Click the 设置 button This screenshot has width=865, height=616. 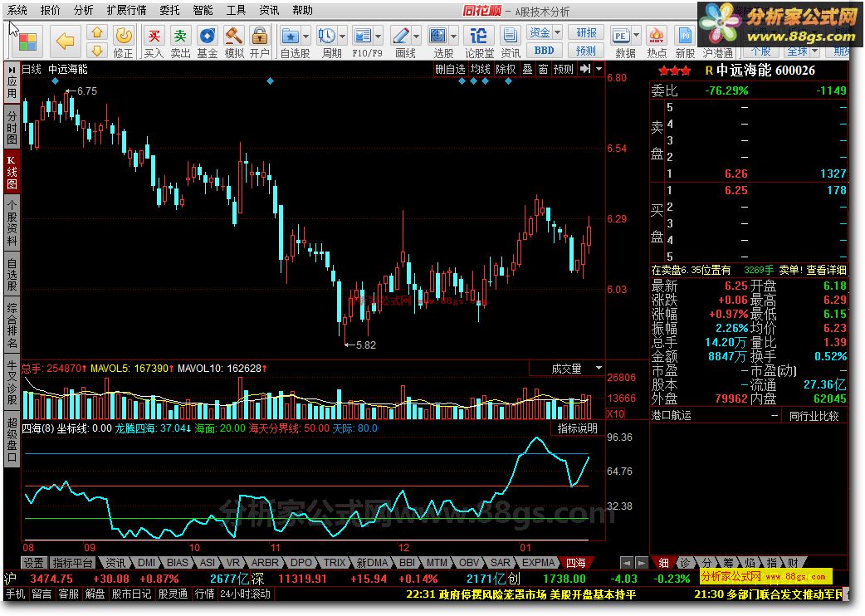[x=34, y=563]
